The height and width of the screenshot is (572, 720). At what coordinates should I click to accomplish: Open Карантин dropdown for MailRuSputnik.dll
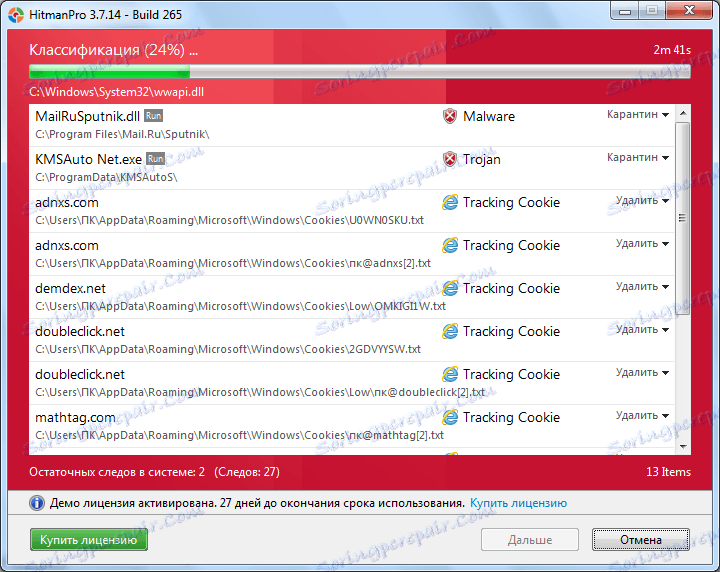pos(638,114)
